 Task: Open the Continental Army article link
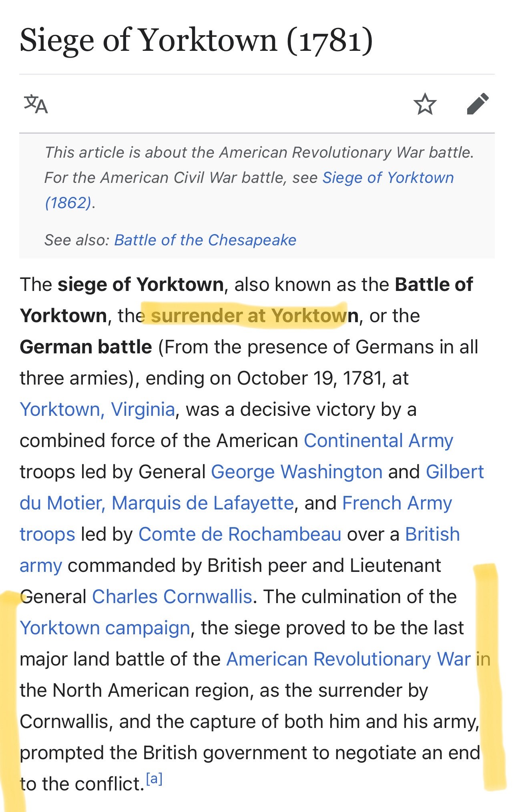[x=378, y=441]
